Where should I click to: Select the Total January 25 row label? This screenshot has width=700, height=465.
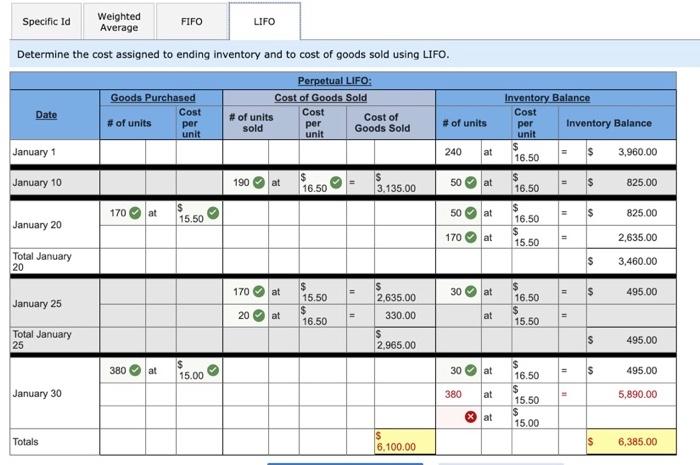(x=42, y=340)
